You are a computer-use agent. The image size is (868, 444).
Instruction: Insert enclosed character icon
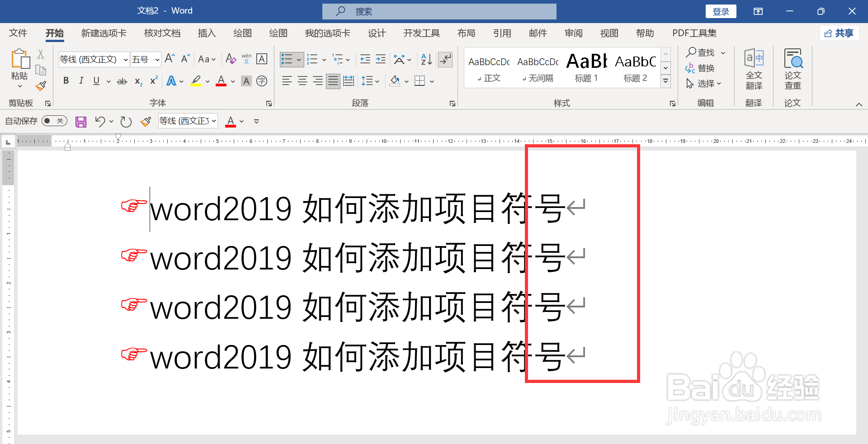[262, 81]
